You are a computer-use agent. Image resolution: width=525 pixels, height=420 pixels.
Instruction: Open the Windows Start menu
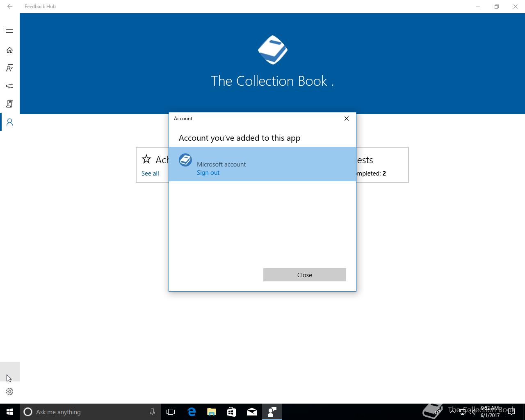(x=10, y=412)
